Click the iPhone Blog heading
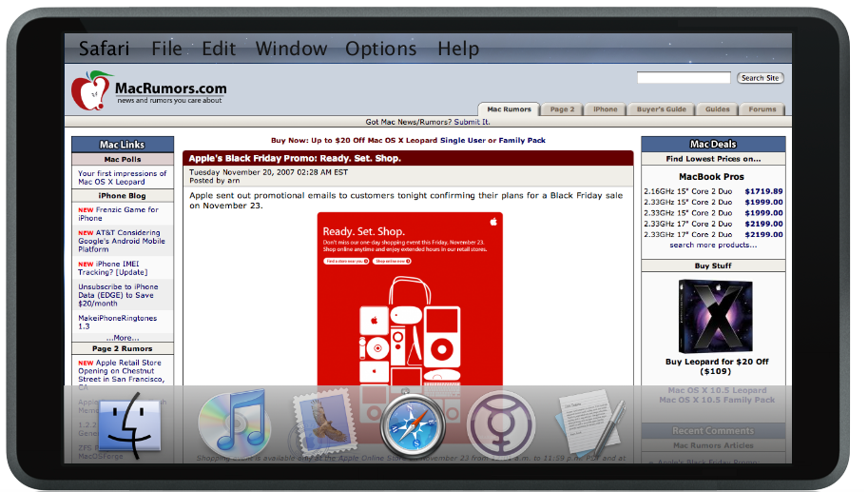 (122, 196)
